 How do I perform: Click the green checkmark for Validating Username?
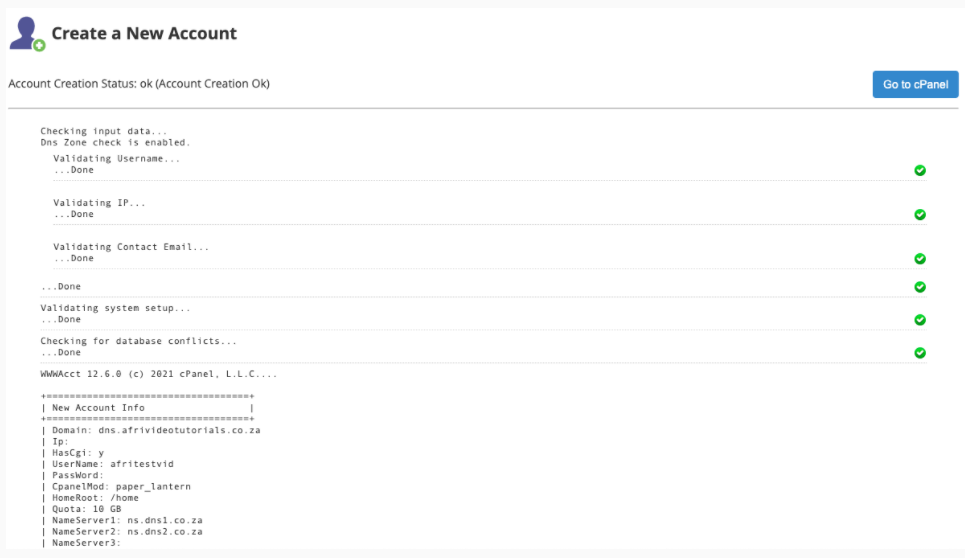click(x=920, y=171)
